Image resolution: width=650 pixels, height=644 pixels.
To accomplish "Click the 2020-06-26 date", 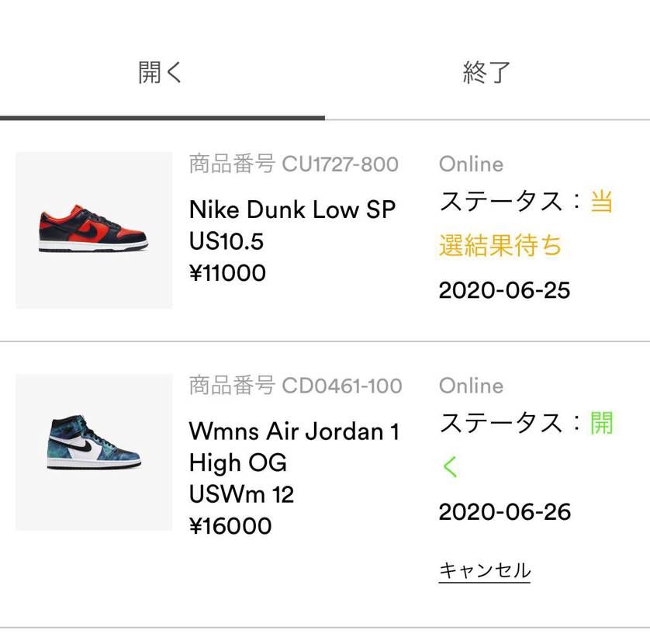I will point(504,512).
